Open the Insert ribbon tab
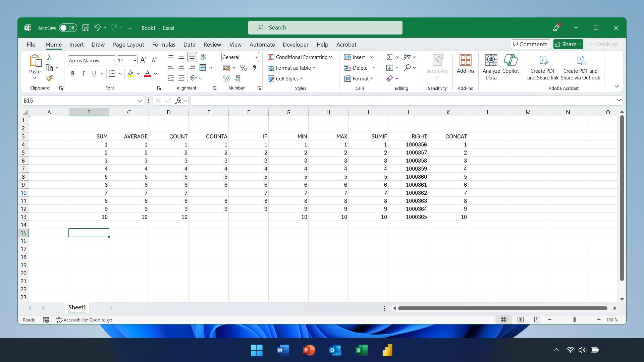Screen dimensions: 644x362 tap(76, 44)
